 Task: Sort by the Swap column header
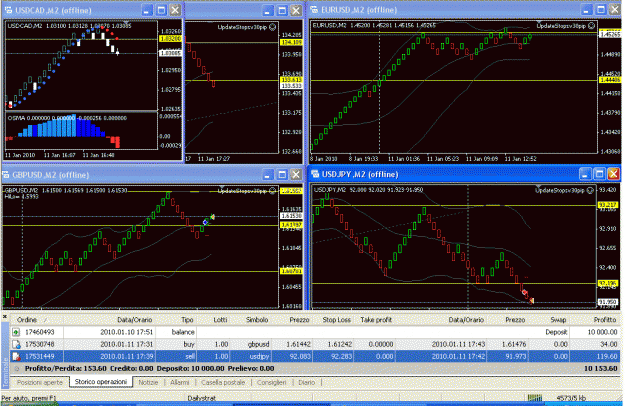coord(549,320)
